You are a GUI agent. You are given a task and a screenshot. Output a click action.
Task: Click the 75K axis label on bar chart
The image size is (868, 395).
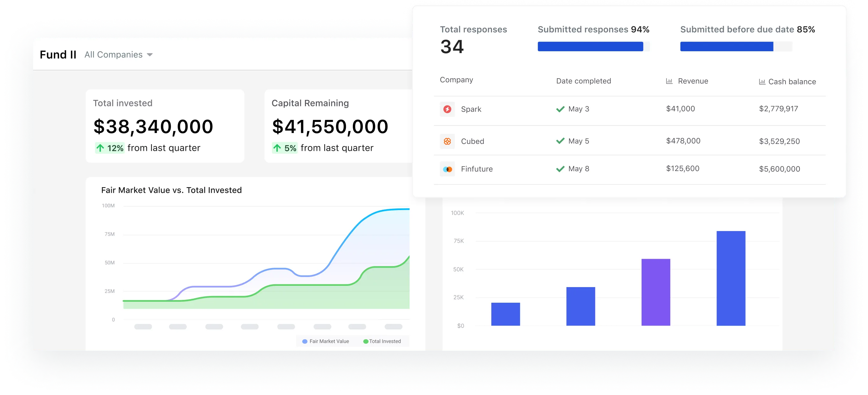tap(459, 241)
